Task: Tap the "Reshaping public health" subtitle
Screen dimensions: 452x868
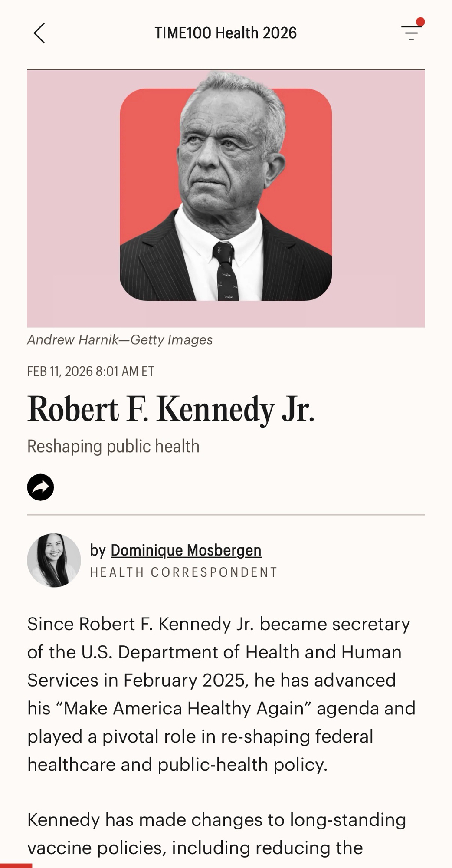Action: (113, 446)
